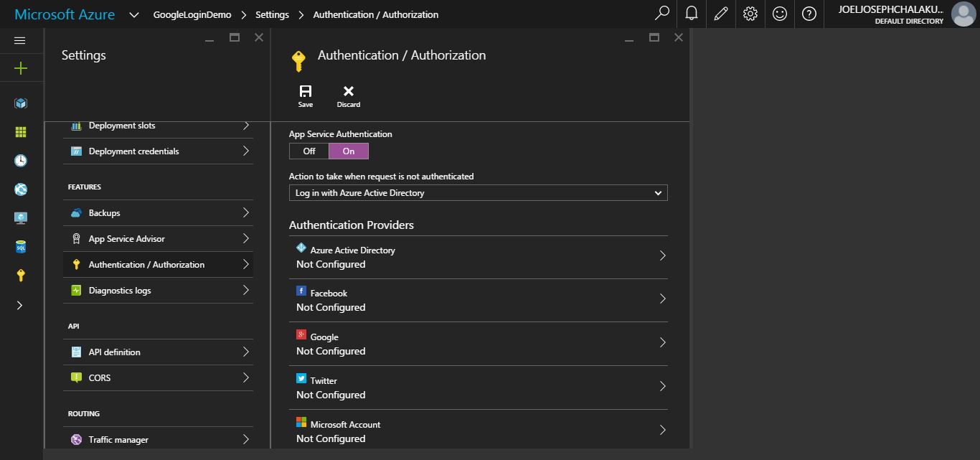Open the unauthenticated request action dropdown
Viewport: 980px width, 460px height.
pyautogui.click(x=478, y=192)
